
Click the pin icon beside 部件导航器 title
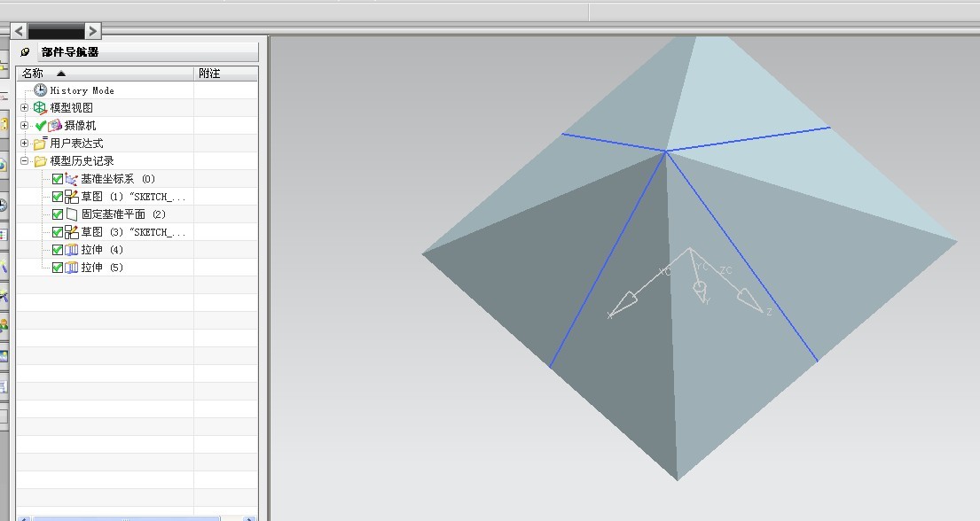coord(25,52)
